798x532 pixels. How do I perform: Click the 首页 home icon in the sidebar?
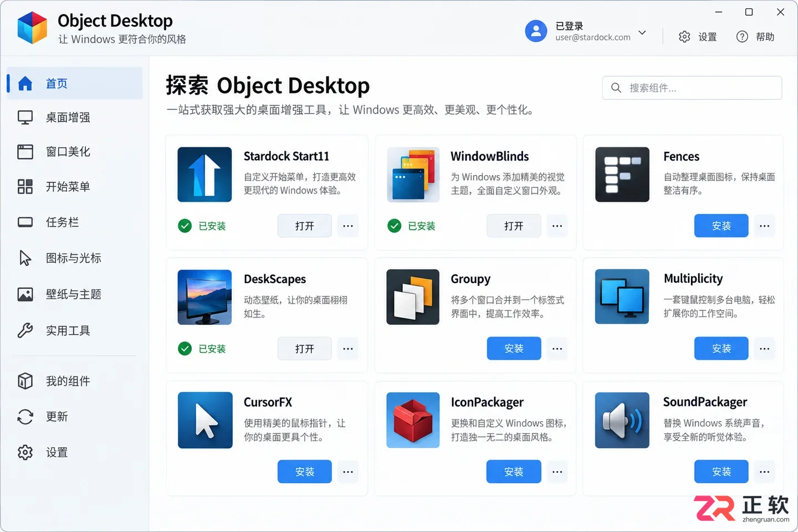[x=25, y=84]
